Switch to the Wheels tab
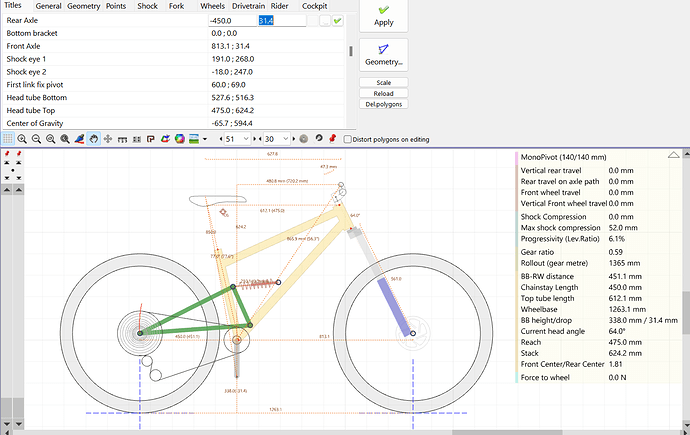 (213, 6)
